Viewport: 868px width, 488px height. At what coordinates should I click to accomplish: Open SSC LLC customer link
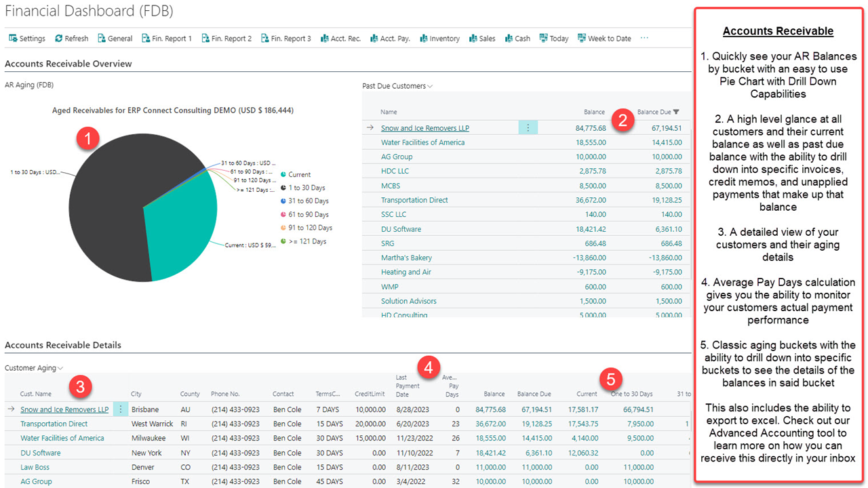(394, 214)
